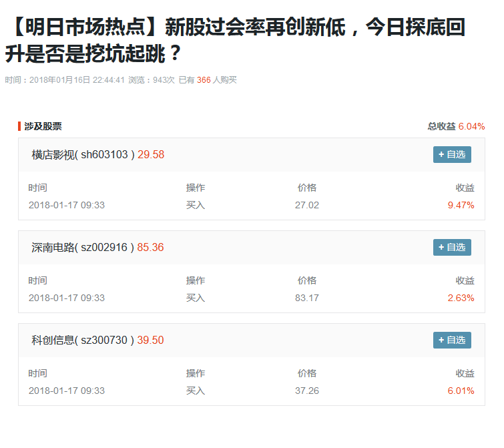Click trade time in 科创信息 card

pos(67,391)
